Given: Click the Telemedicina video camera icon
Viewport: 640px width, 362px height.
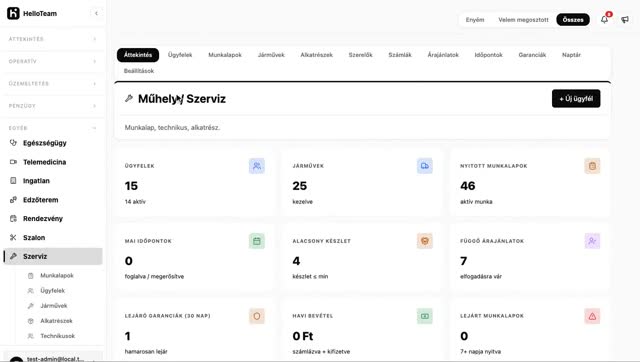Looking at the screenshot, I should pyautogui.click(x=13, y=162).
